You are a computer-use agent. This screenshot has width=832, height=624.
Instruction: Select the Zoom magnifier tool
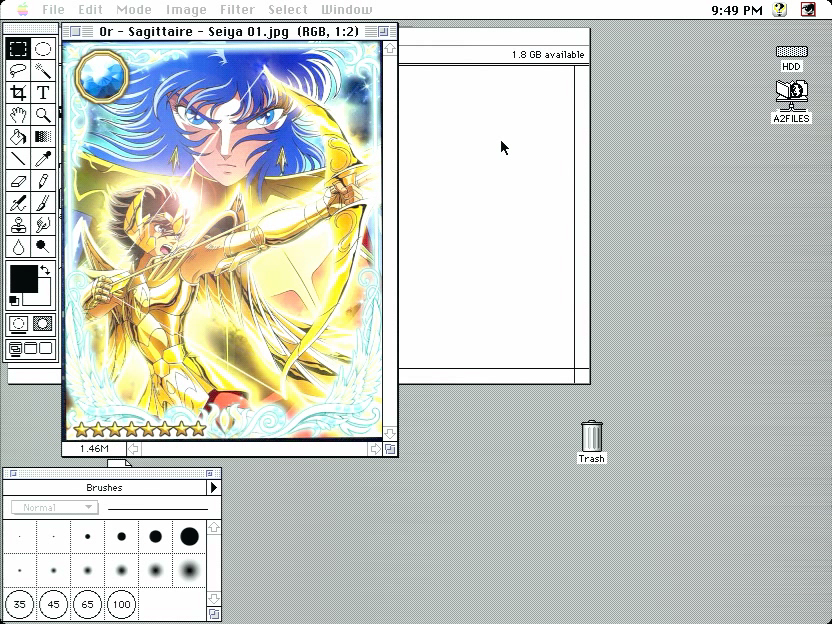click(x=43, y=115)
